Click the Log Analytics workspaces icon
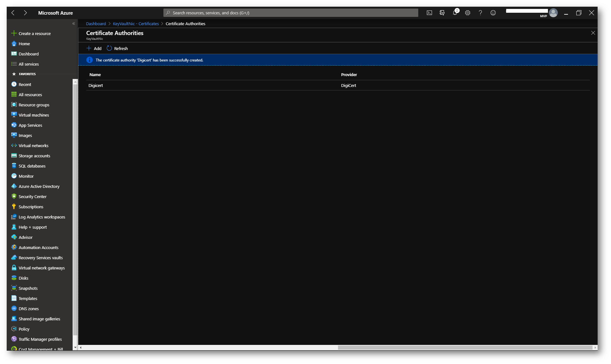The width and height of the screenshot is (611, 364). point(14,217)
